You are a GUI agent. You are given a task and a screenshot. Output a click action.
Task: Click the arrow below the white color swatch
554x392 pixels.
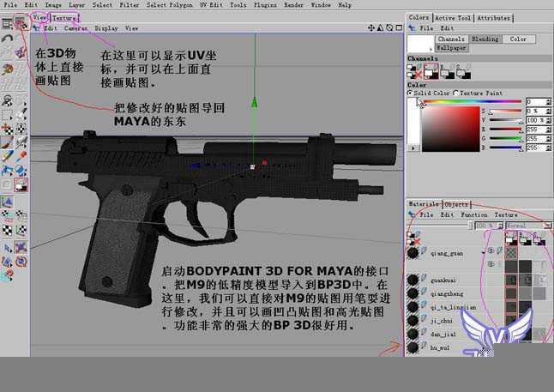[x=412, y=148]
